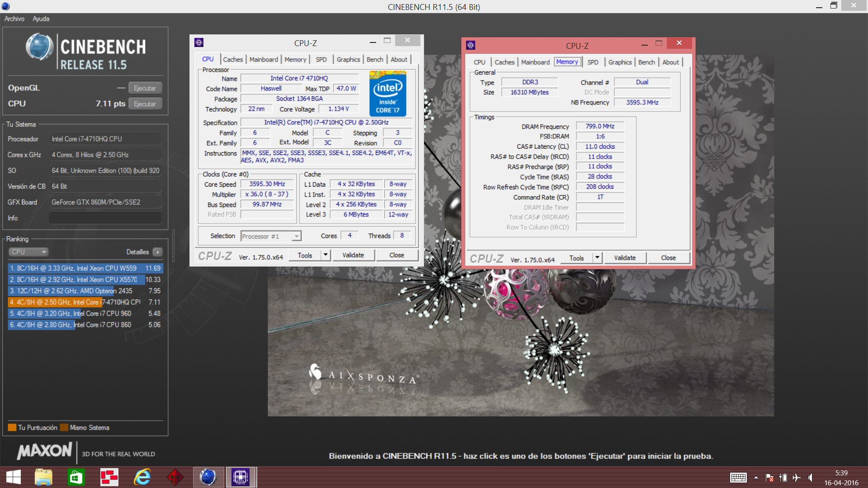The width and height of the screenshot is (868, 488).
Task: Click Validate in left CPU-Z window
Action: pyautogui.click(x=354, y=255)
